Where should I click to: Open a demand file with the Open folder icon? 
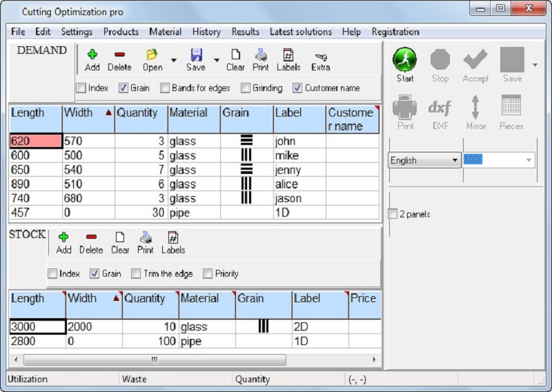(x=152, y=55)
